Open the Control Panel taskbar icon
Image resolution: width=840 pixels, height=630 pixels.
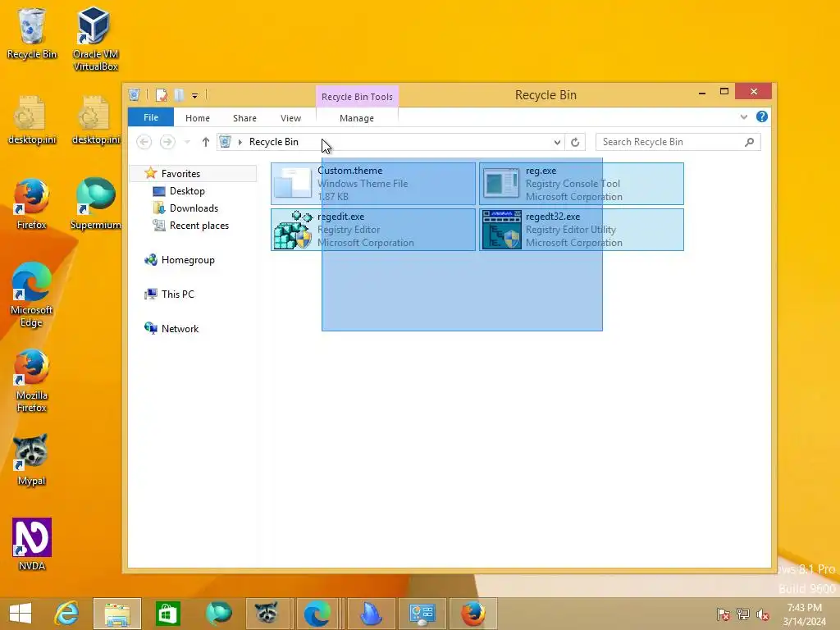click(422, 614)
